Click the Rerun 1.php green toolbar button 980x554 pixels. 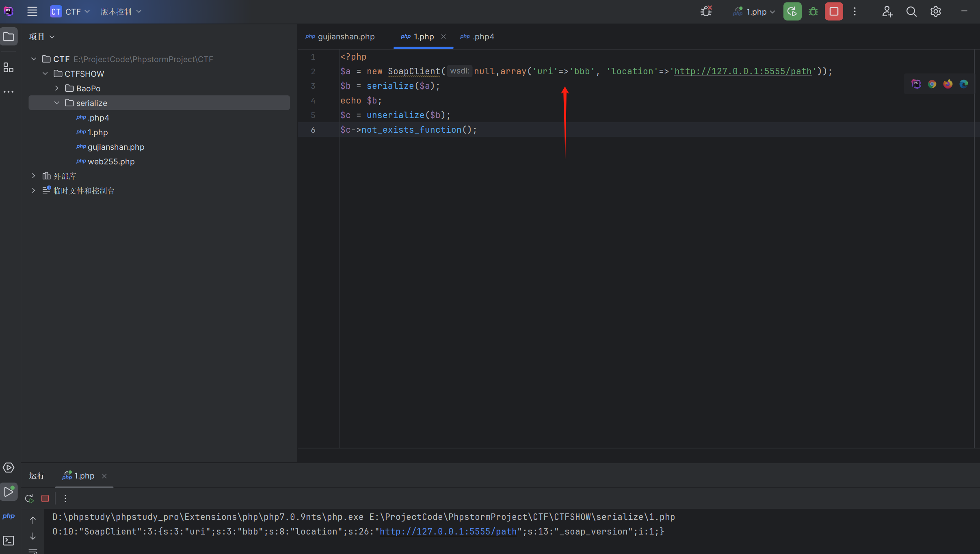point(792,12)
